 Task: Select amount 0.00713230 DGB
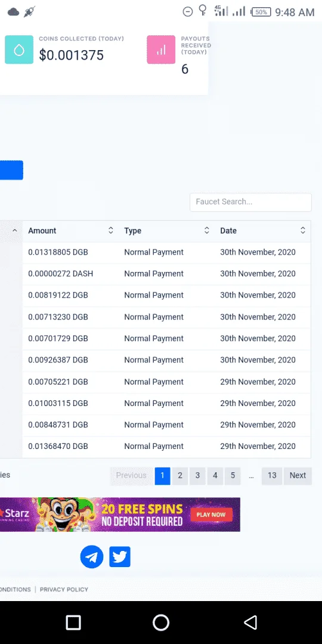click(x=58, y=317)
